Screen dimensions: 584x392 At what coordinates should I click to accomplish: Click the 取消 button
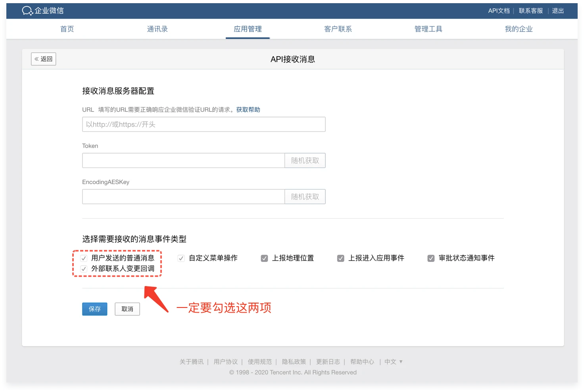[x=127, y=309]
